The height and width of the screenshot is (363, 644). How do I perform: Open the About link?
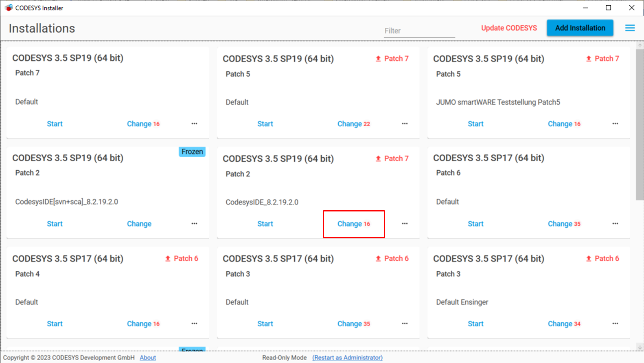148,358
